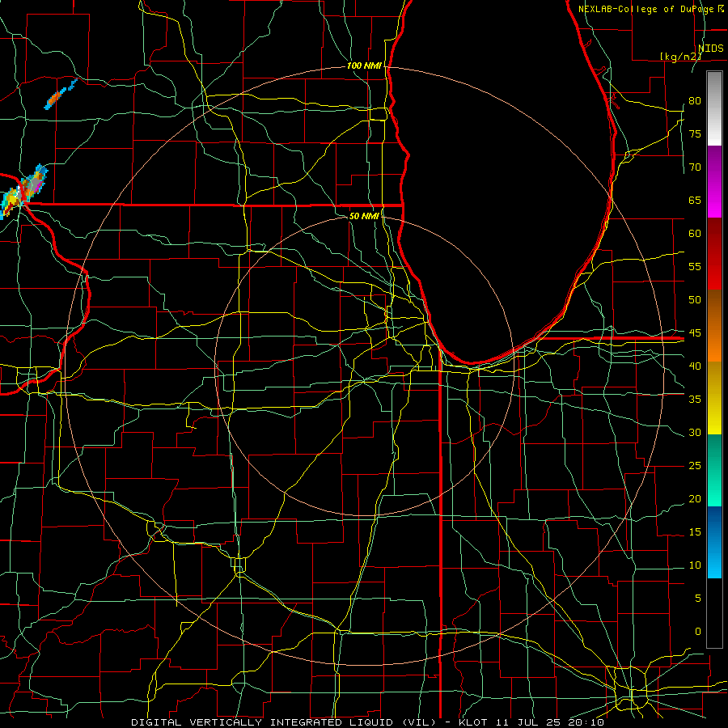
Task: Click the scale value "0"
Action: 698,632
